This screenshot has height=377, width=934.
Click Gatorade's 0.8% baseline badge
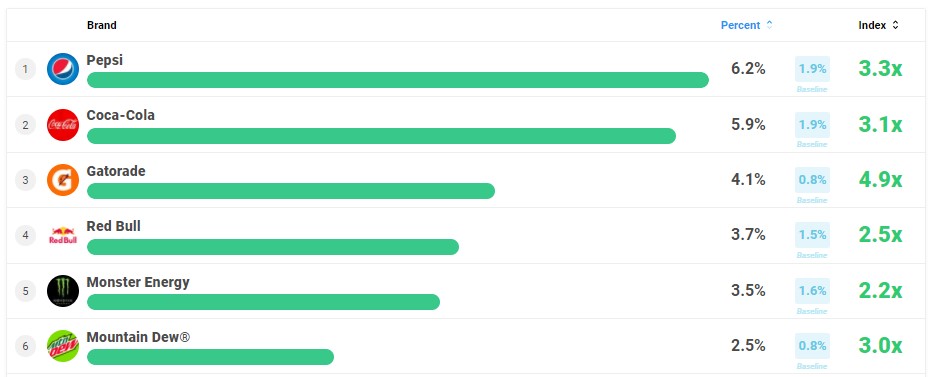coord(812,180)
